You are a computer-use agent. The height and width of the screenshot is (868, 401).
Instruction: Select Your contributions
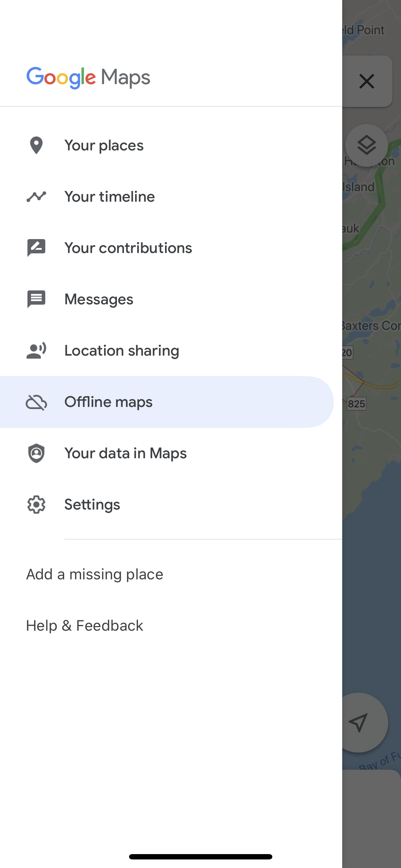pos(128,248)
